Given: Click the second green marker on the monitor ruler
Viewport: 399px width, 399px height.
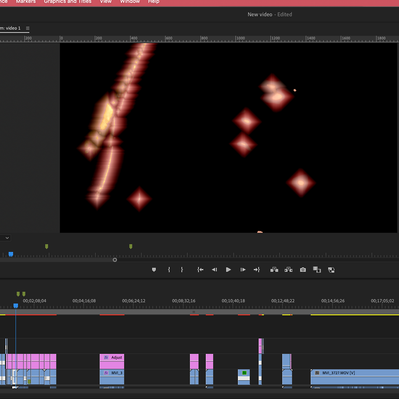Looking at the screenshot, I should (x=131, y=246).
